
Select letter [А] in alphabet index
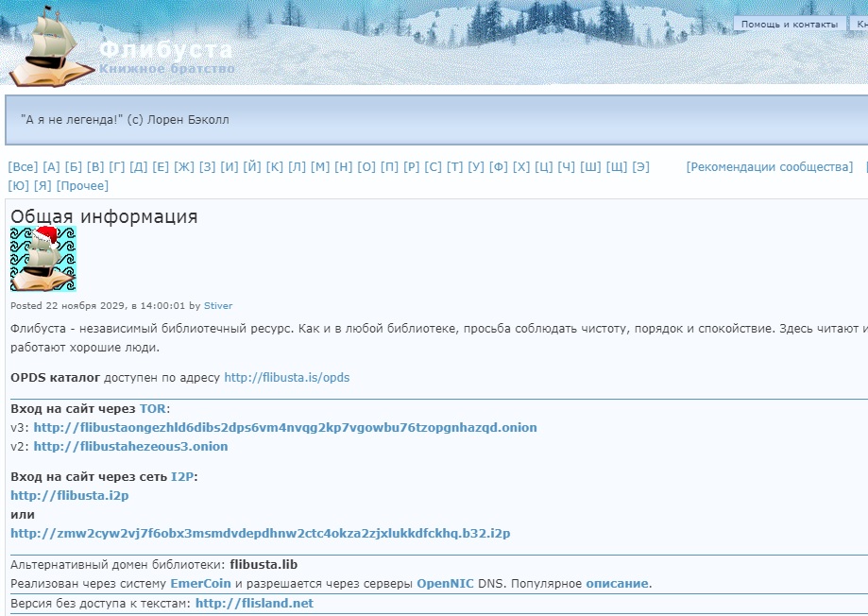pyautogui.click(x=51, y=166)
